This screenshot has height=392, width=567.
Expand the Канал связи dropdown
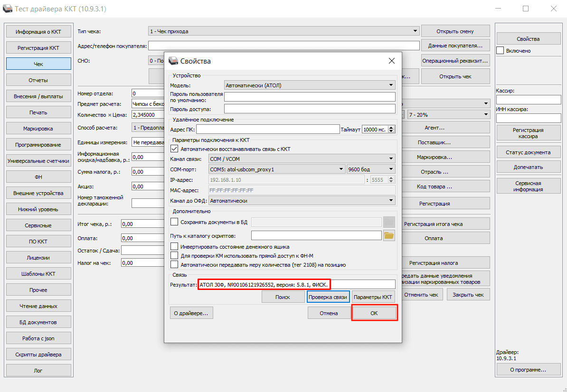tap(302, 159)
